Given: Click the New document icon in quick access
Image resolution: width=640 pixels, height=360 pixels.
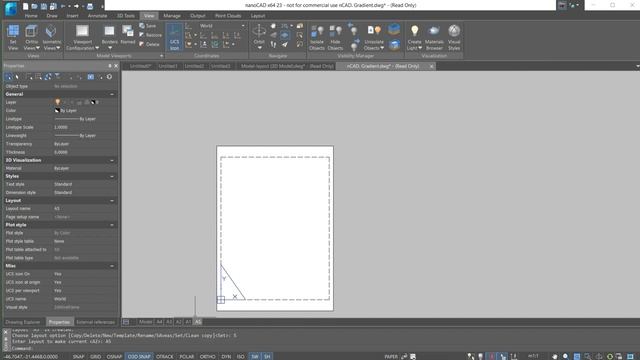Looking at the screenshot, I should tap(25, 6).
